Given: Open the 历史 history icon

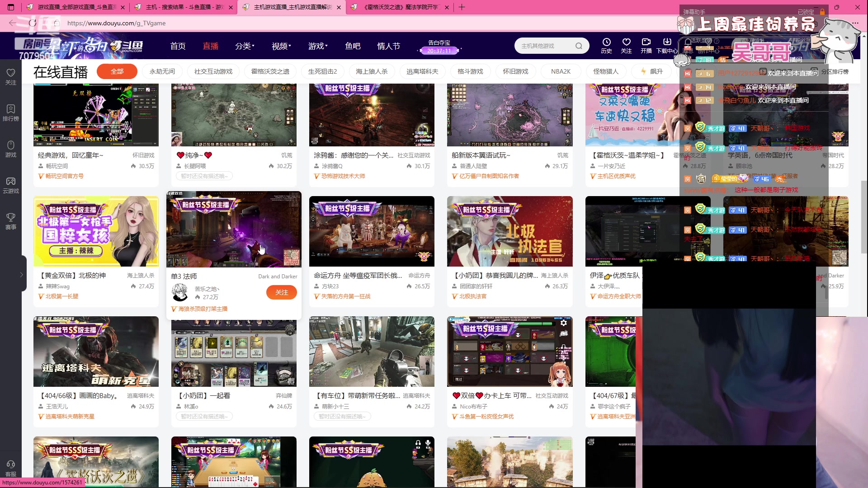Looking at the screenshot, I should point(606,46).
